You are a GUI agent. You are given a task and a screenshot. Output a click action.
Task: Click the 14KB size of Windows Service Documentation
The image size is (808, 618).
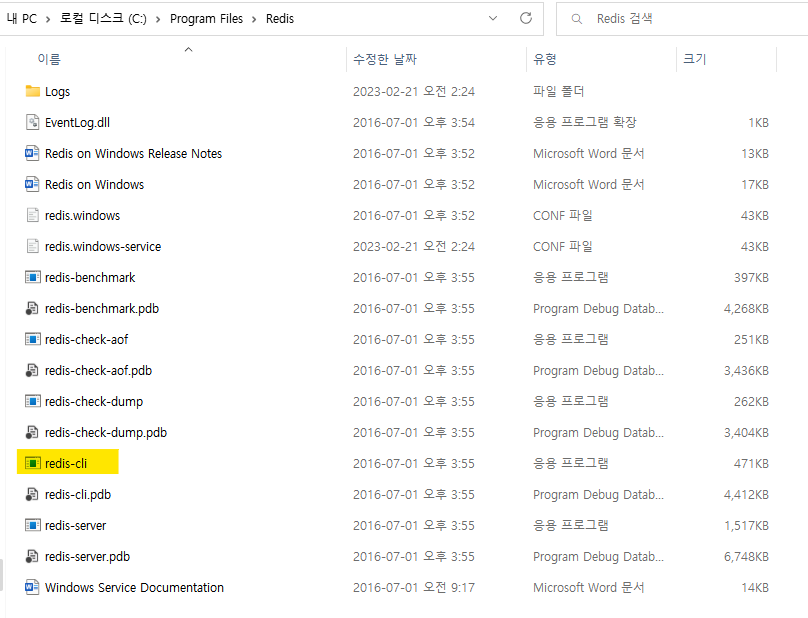pos(755,587)
